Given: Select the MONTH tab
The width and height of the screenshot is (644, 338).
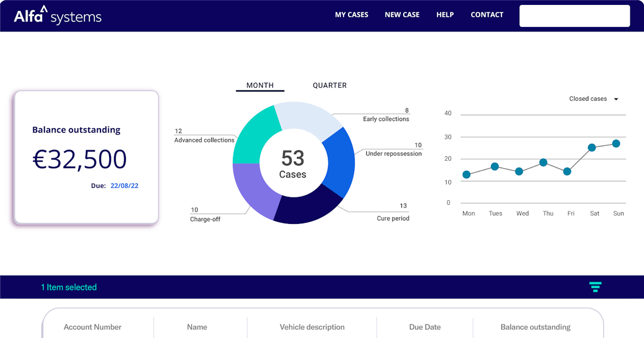Looking at the screenshot, I should [x=260, y=85].
